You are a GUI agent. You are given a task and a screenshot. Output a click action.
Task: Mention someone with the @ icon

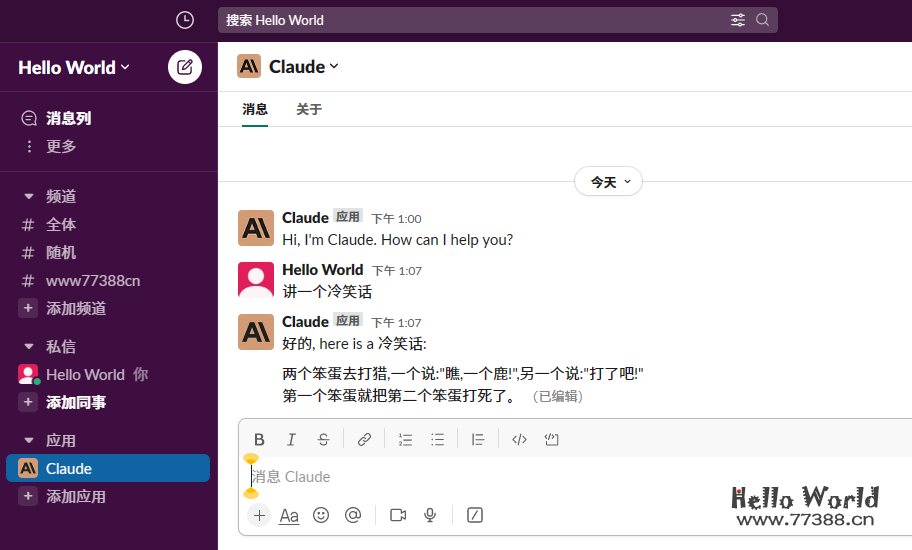point(353,515)
